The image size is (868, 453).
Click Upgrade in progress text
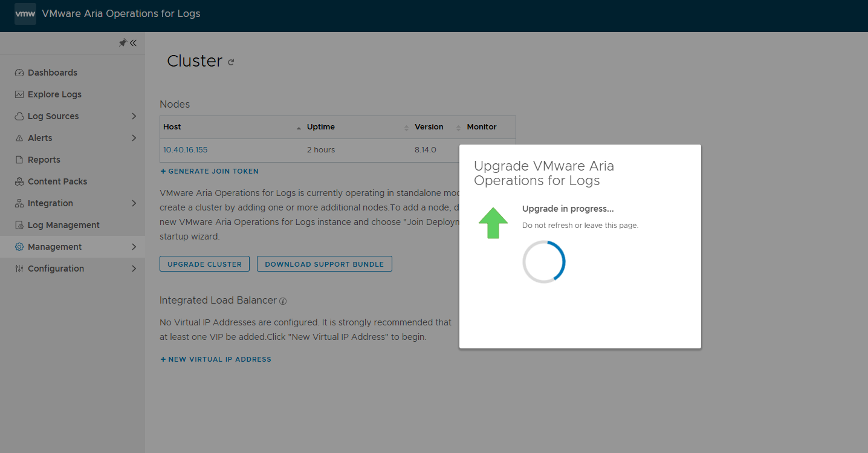click(568, 209)
